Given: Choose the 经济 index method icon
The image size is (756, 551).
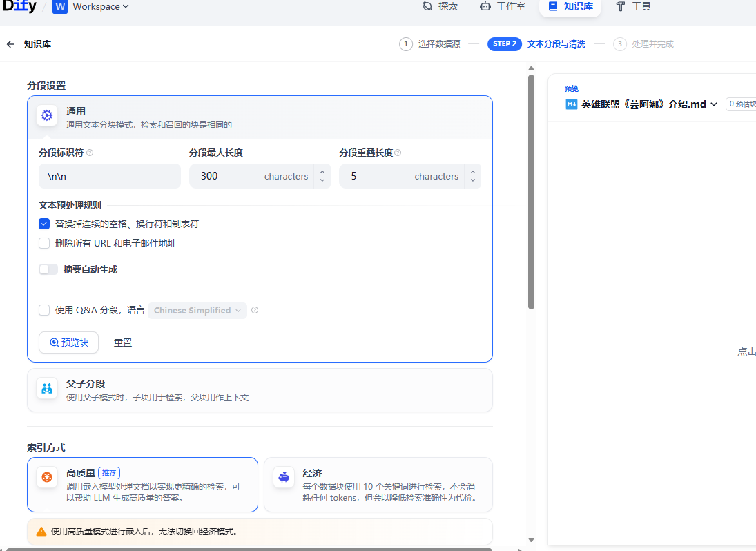Looking at the screenshot, I should point(283,477).
